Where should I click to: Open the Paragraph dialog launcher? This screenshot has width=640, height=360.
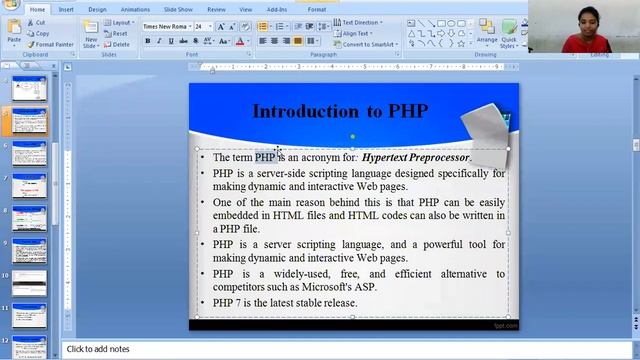pos(397,54)
